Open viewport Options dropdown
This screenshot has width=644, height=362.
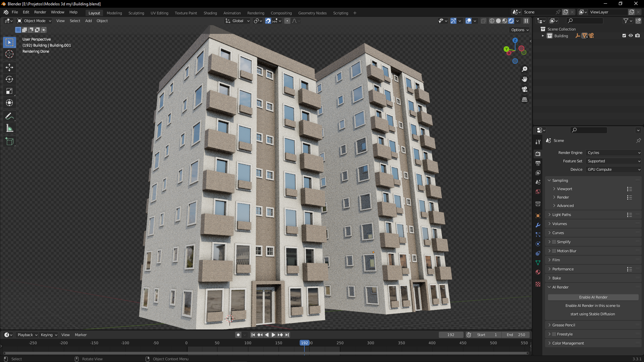coord(520,30)
